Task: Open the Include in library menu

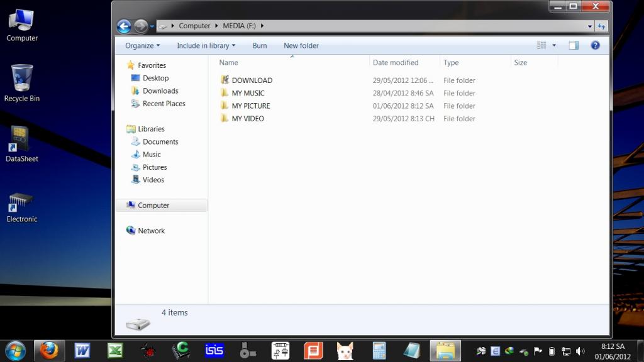Action: pos(206,45)
